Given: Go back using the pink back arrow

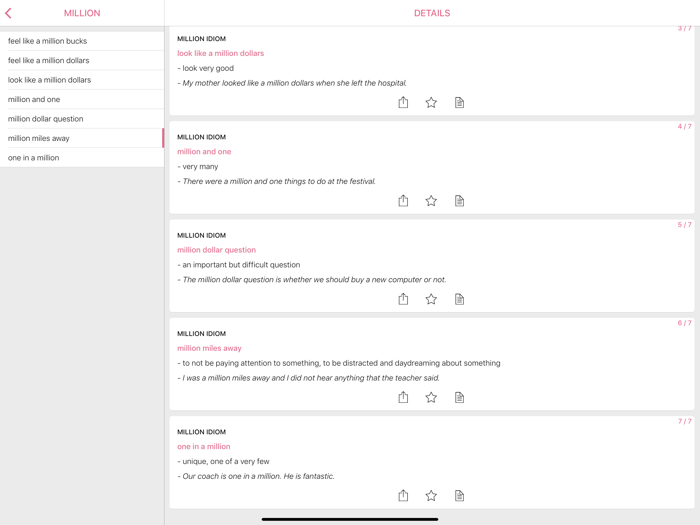Looking at the screenshot, I should [x=8, y=13].
